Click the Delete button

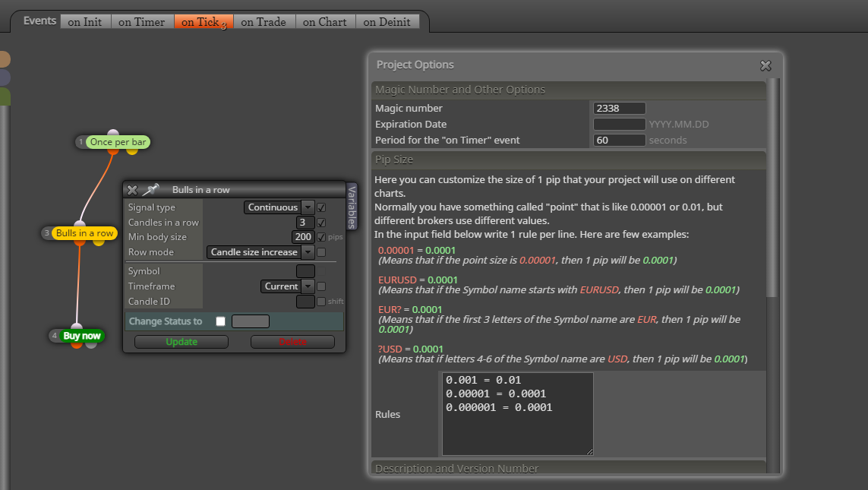[293, 342]
